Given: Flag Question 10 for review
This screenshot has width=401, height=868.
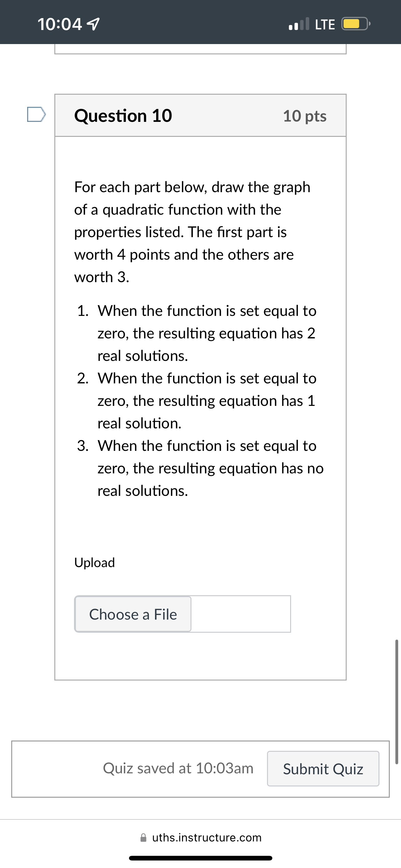Looking at the screenshot, I should click(x=36, y=114).
